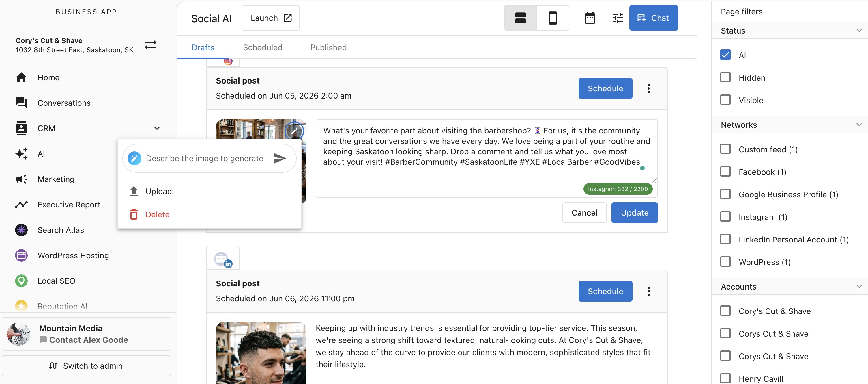
Task: Check the Henry Cavill account filter
Action: (725, 379)
